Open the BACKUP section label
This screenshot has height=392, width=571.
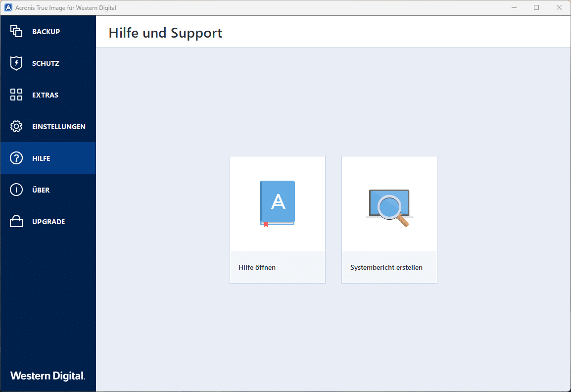click(46, 32)
